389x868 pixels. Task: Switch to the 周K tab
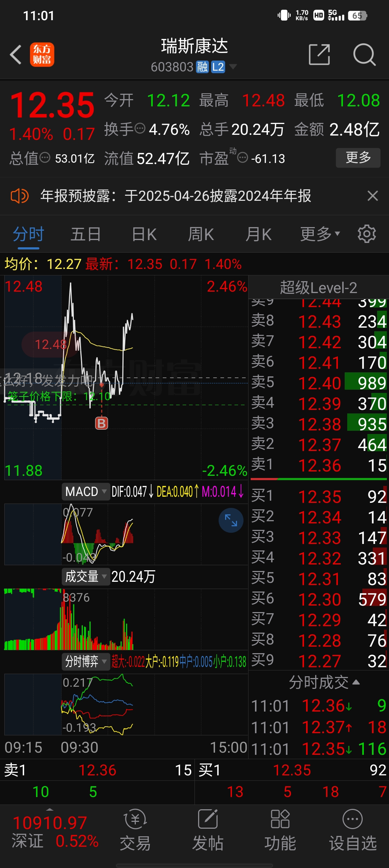click(201, 234)
